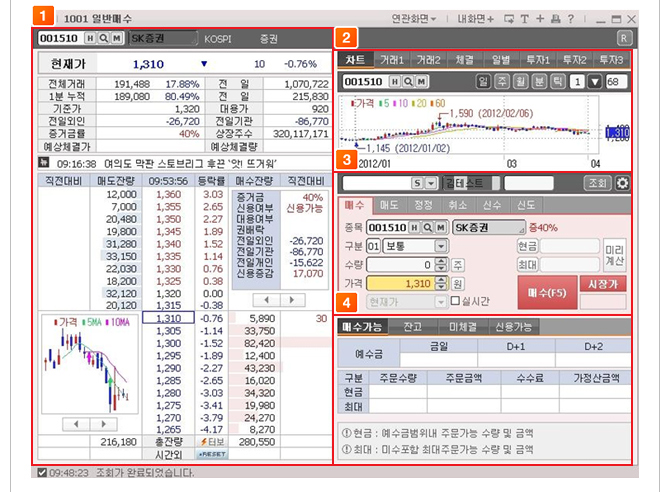Select the 1,305 bid price row
The image size is (670, 492).
(x=168, y=331)
